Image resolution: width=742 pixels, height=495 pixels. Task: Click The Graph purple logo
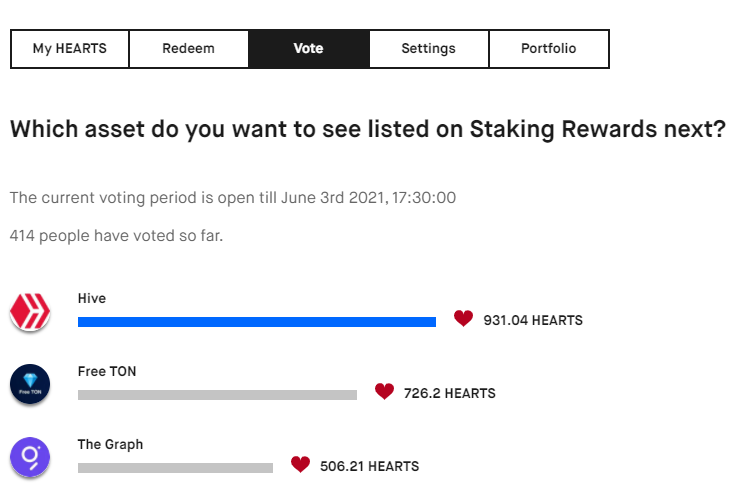point(30,457)
